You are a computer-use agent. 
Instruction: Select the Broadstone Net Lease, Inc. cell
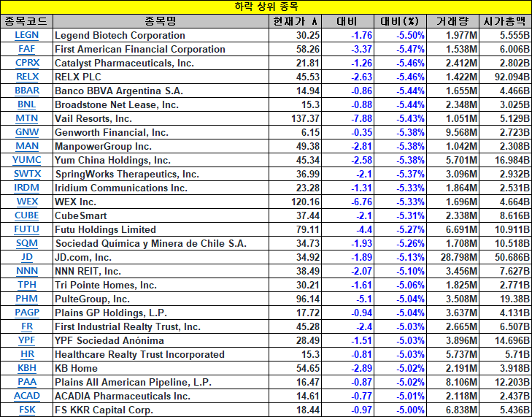pos(161,104)
